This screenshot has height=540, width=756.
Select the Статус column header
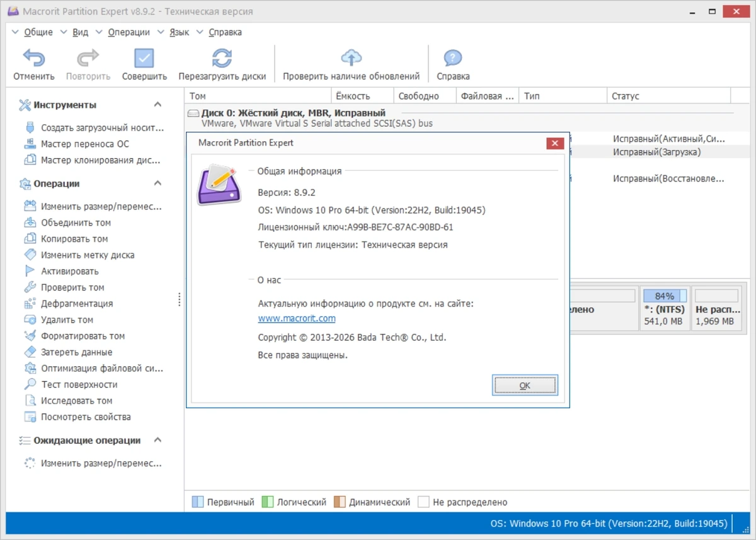click(x=669, y=96)
